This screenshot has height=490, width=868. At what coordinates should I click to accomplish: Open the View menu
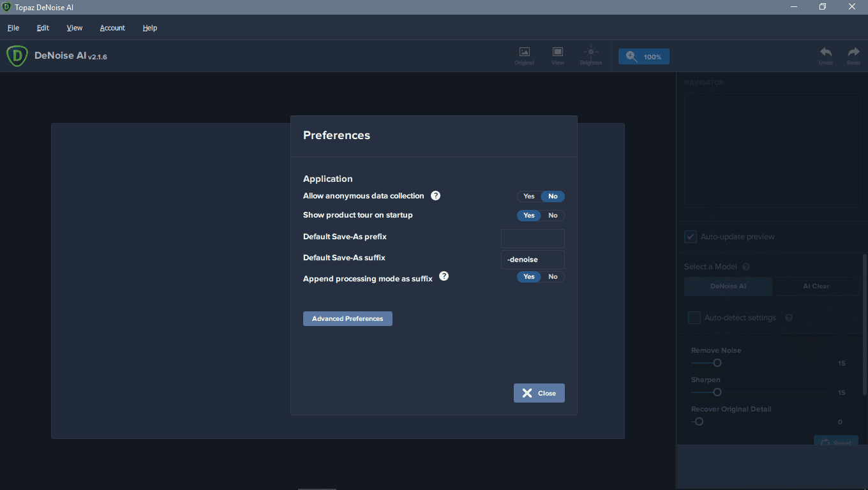(75, 28)
